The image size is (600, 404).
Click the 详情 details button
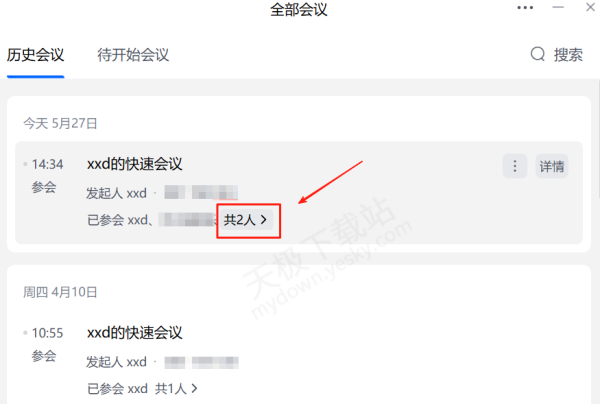(x=552, y=166)
